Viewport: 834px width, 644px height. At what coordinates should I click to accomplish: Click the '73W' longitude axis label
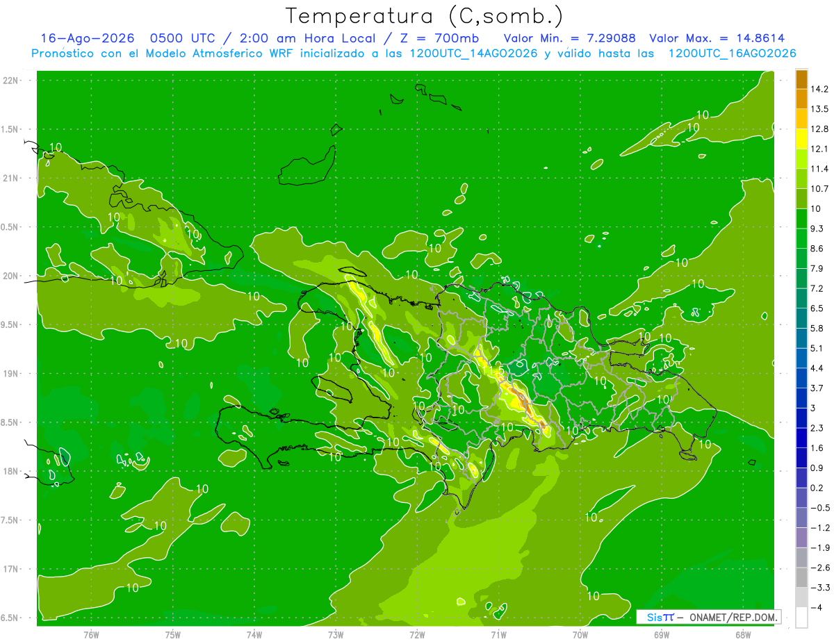coord(336,635)
